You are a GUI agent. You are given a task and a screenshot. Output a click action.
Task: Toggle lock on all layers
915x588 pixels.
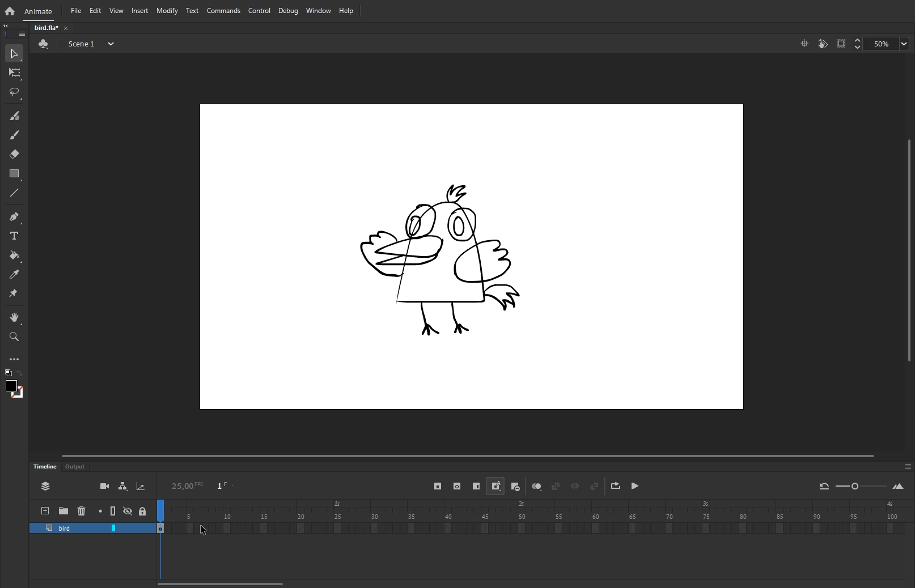click(x=142, y=511)
